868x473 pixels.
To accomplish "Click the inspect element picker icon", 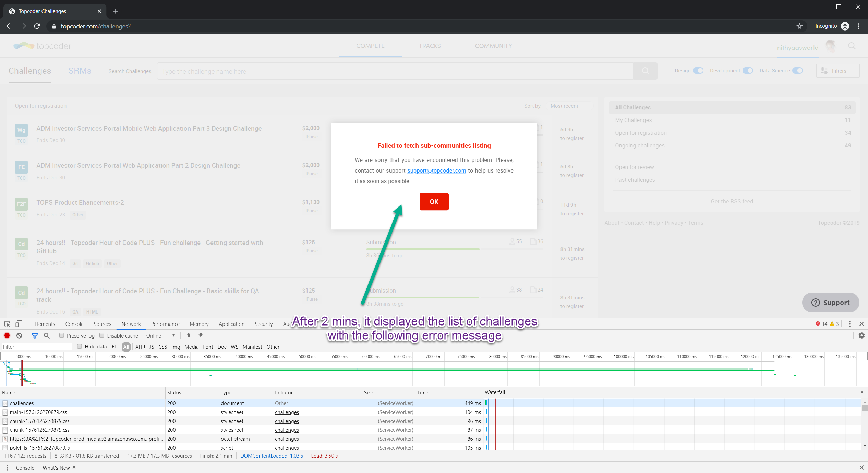I will tap(7, 324).
